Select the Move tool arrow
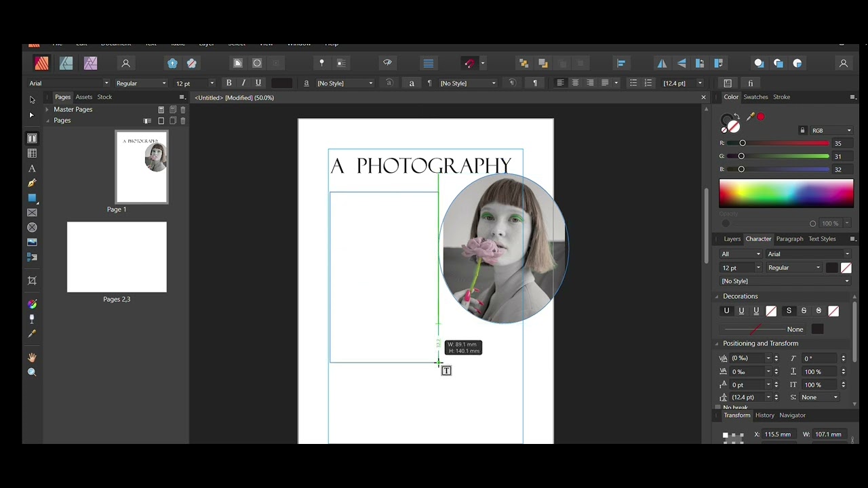The image size is (868, 488). 32,100
